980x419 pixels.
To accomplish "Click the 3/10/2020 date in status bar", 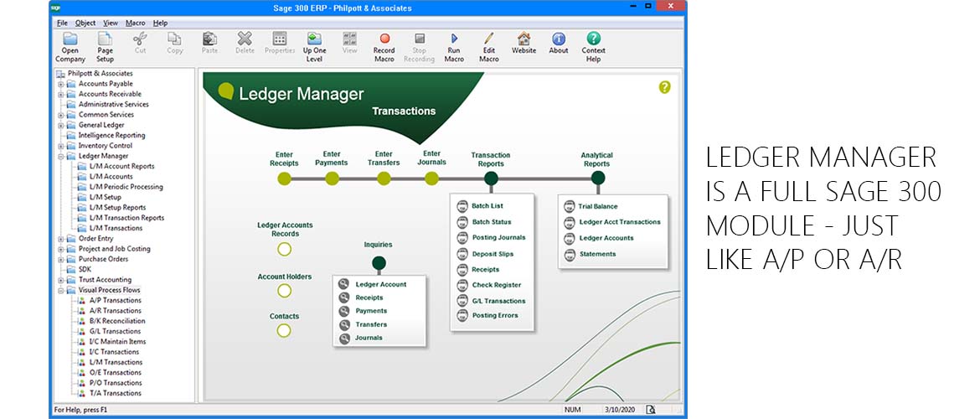I will coord(618,410).
